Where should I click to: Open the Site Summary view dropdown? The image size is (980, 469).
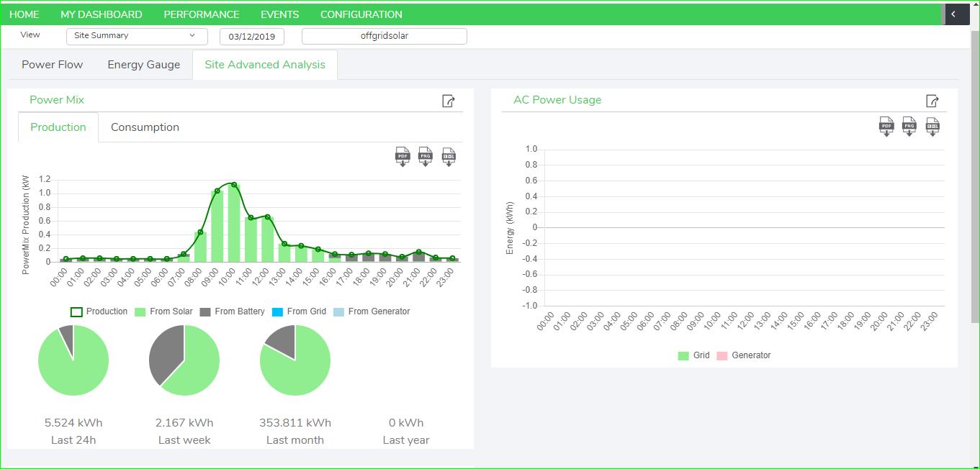click(x=137, y=36)
